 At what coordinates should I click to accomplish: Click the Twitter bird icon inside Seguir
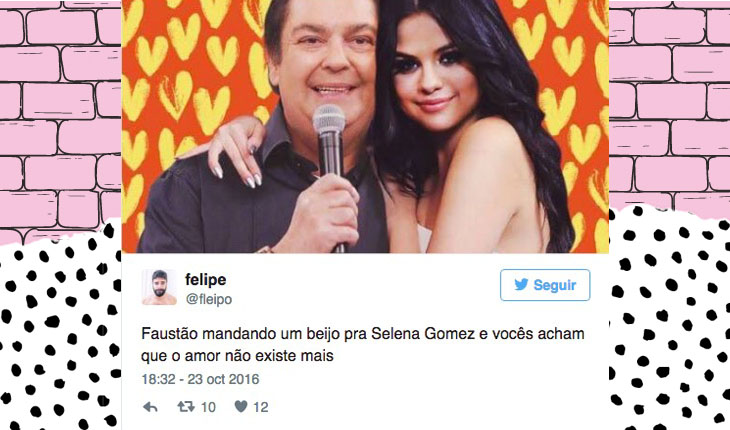click(521, 284)
